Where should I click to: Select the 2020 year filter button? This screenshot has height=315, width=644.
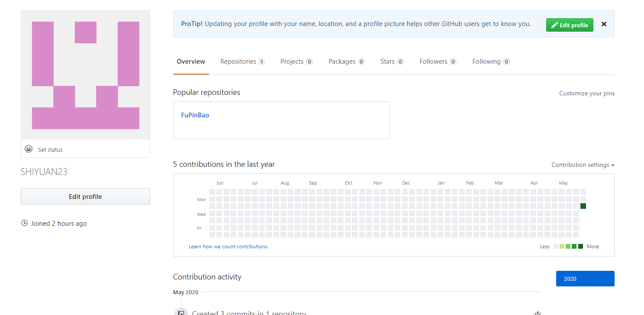tap(585, 279)
